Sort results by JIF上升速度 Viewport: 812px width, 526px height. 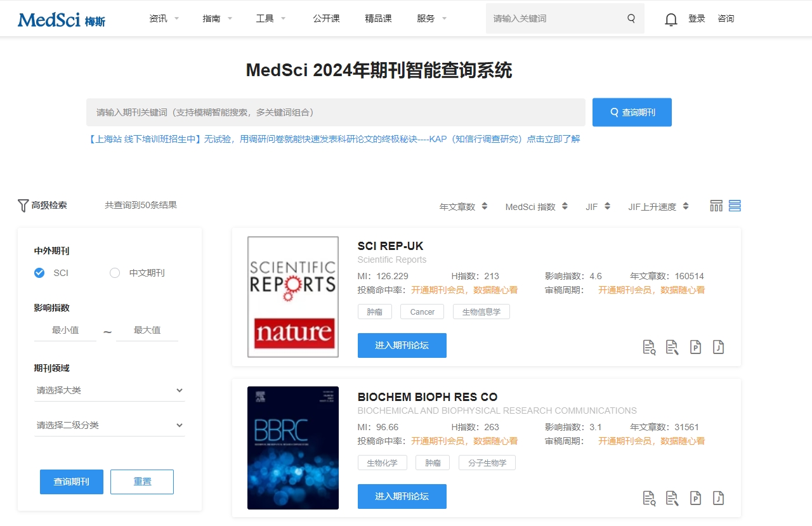(658, 206)
